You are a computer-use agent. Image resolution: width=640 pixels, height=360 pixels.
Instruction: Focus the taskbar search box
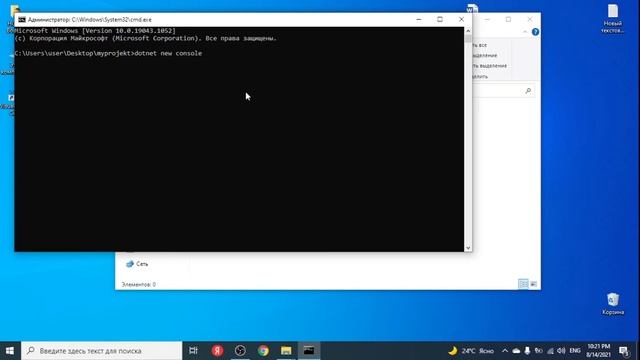pos(102,351)
